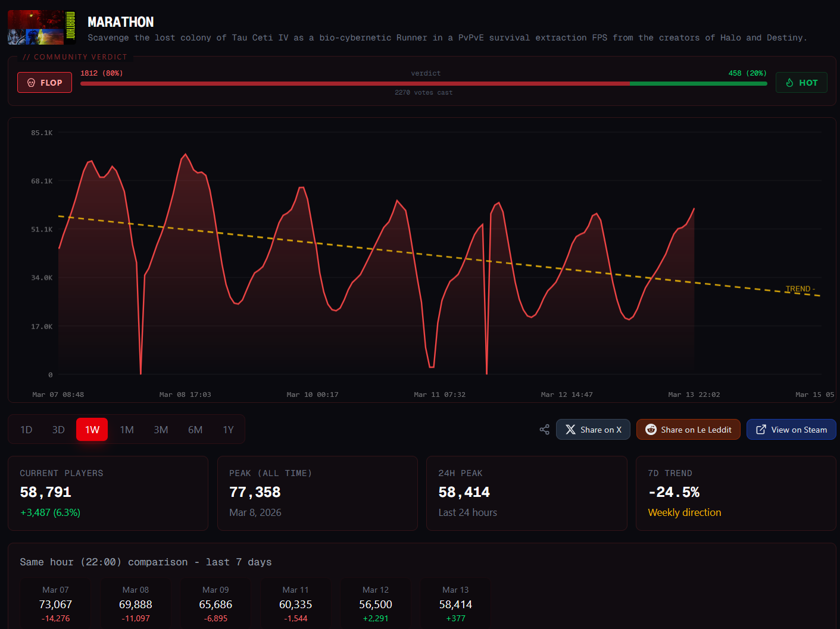840x629 pixels.
Task: Click the +3,487 (6.3%) player change
Action: [50, 512]
